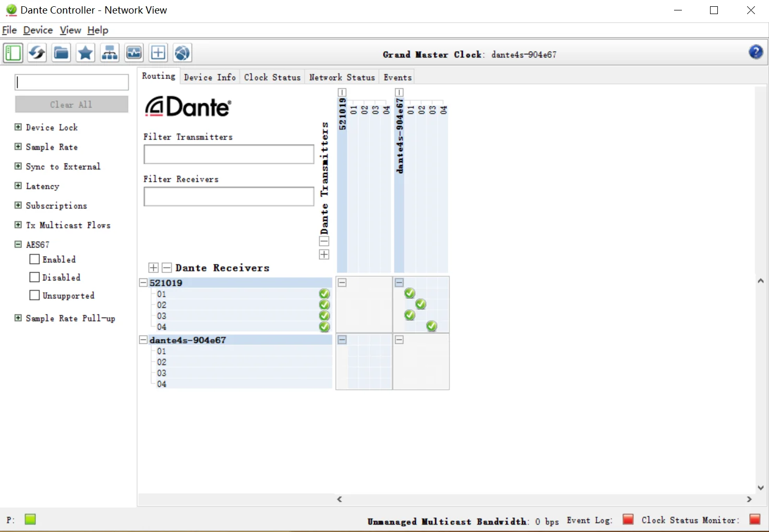
Task: Select the Save Preset star icon
Action: (x=85, y=52)
